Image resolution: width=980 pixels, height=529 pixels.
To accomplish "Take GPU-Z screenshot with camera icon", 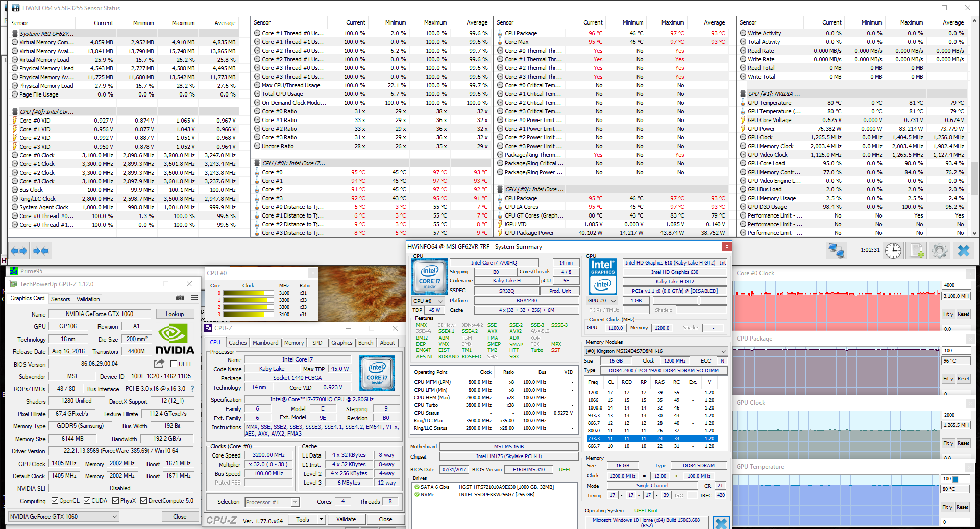I will coord(180,298).
